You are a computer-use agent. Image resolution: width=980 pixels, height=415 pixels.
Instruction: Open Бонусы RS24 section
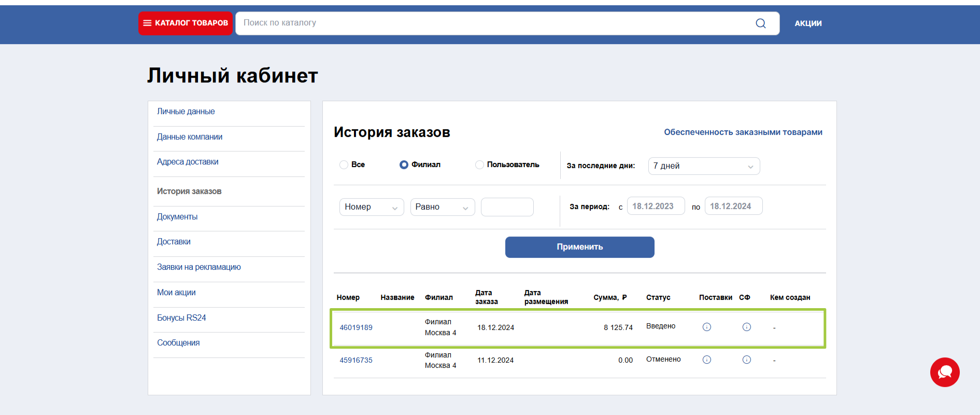[x=181, y=318]
